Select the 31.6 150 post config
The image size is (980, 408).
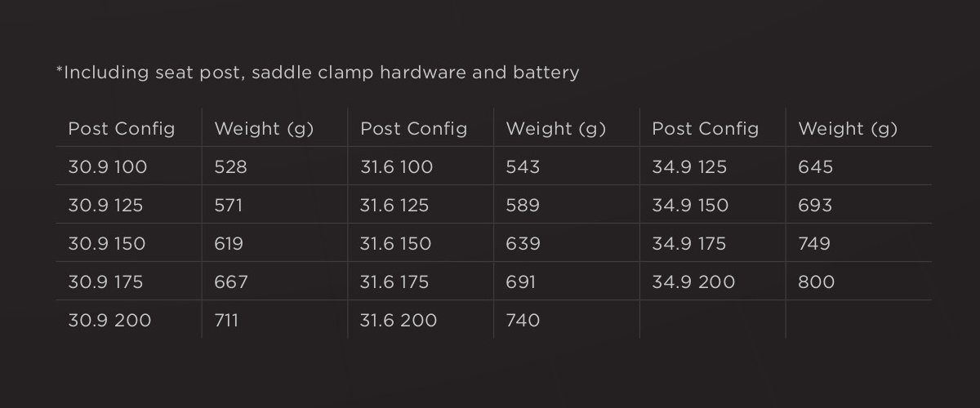pyautogui.click(x=397, y=244)
